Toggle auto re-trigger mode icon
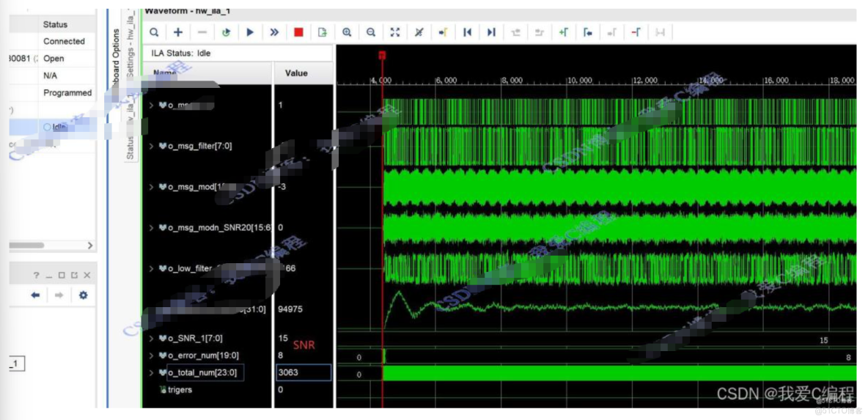The image size is (868, 420). [227, 32]
